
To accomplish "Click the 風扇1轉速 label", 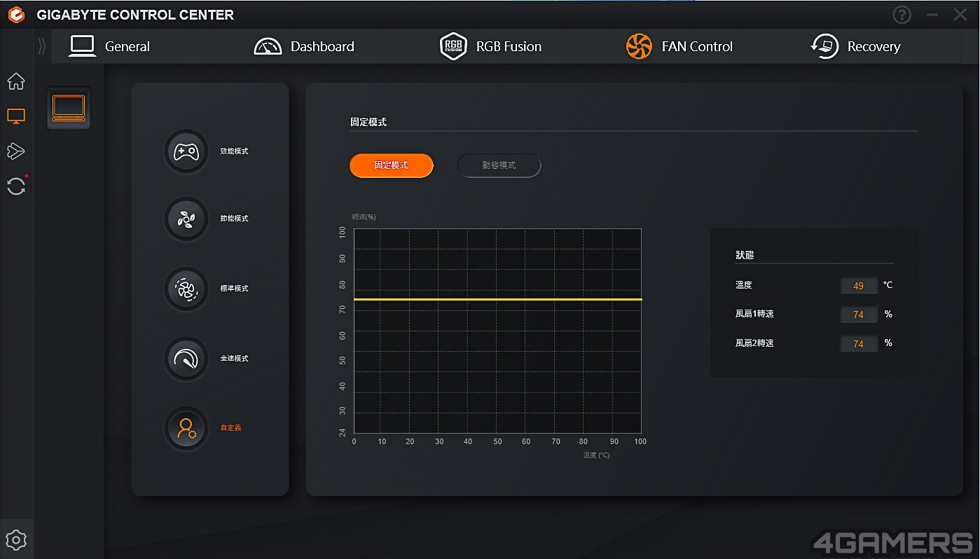I will 754,314.
